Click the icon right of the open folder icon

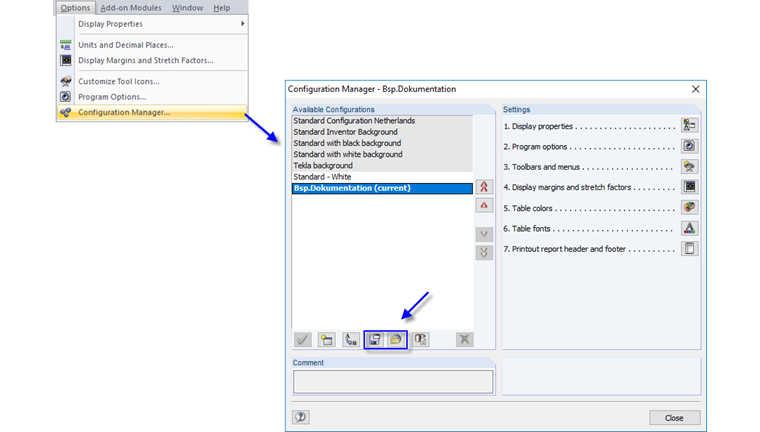pos(420,339)
